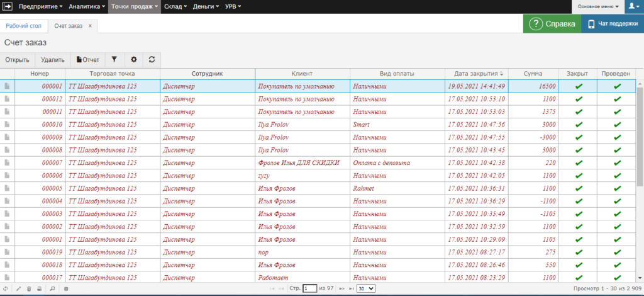Viewport: 644px width, 296px height.
Task: Open the 'Аналитика' menu
Action: 86,6
